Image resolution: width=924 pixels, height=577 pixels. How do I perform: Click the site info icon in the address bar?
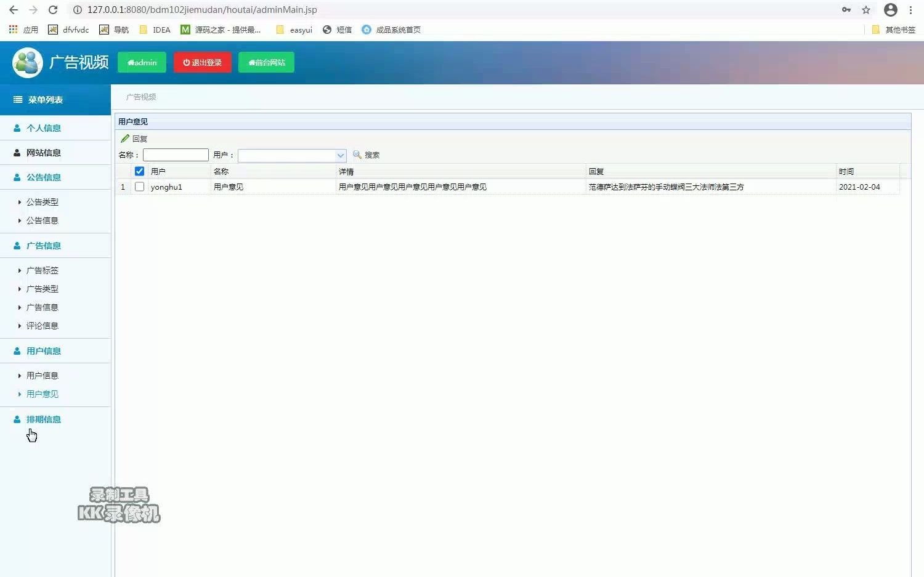[x=77, y=10]
